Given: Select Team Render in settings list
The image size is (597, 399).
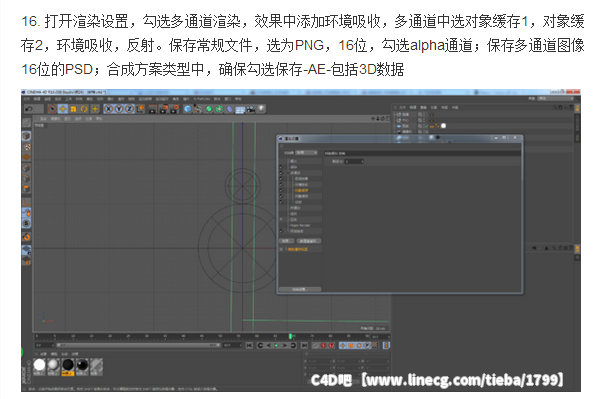Looking at the screenshot, I should (x=301, y=225).
